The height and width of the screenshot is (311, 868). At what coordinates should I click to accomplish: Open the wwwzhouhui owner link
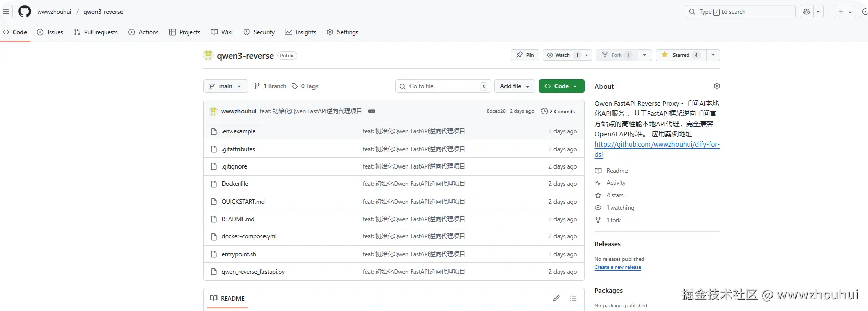pos(54,12)
